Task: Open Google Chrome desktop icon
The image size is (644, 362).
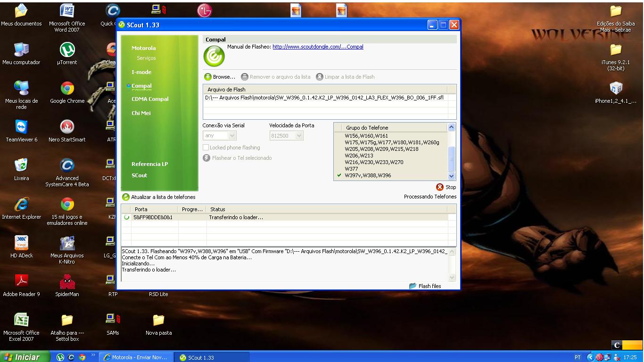Action: [67, 92]
